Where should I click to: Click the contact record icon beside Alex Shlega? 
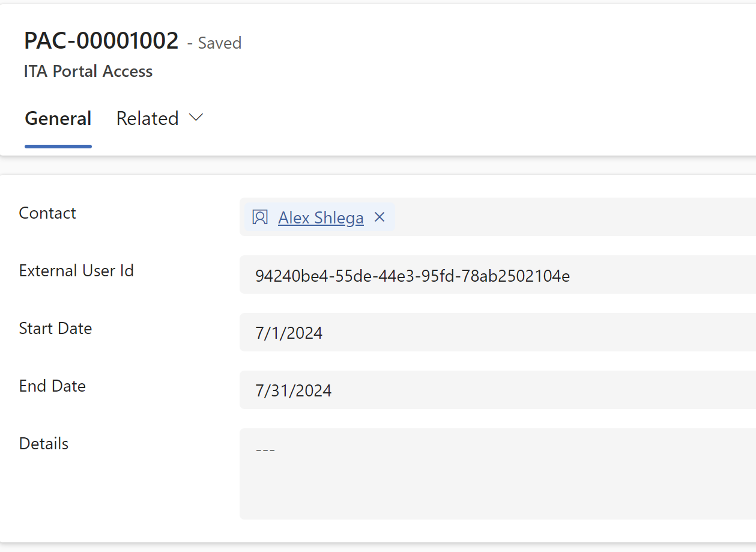(x=260, y=217)
